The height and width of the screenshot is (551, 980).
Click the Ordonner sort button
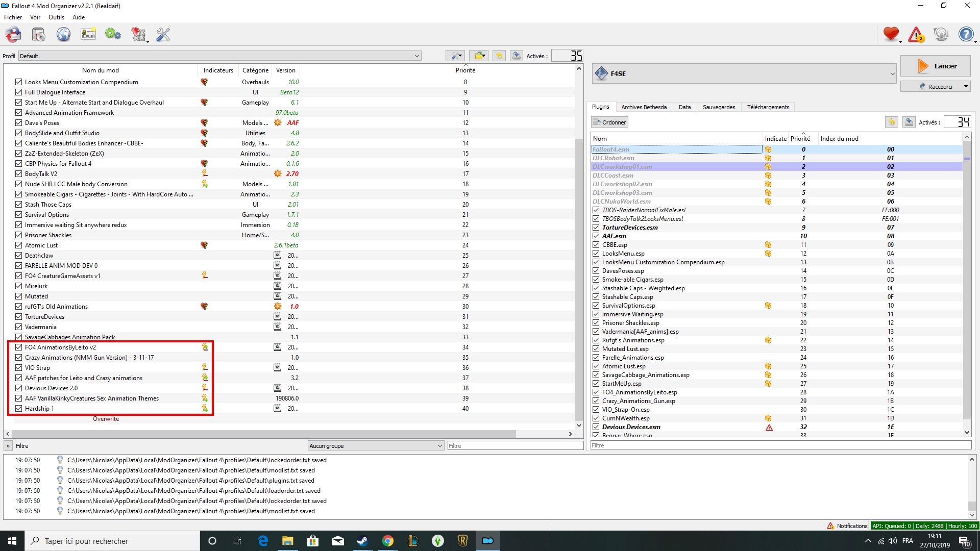pyautogui.click(x=609, y=122)
